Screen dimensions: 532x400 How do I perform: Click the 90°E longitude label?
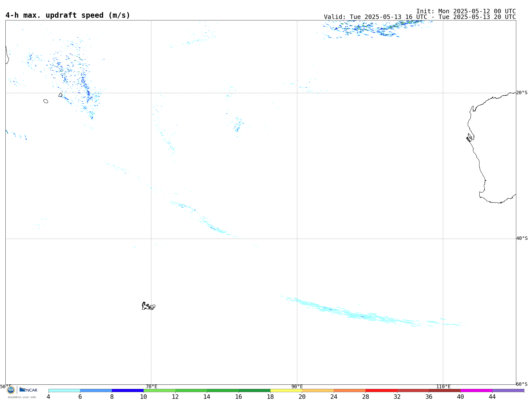coord(297,386)
